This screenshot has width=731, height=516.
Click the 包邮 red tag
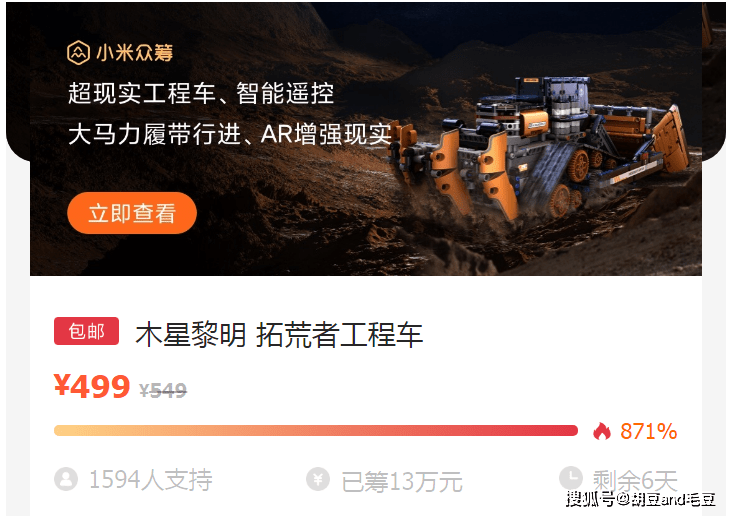(86, 331)
